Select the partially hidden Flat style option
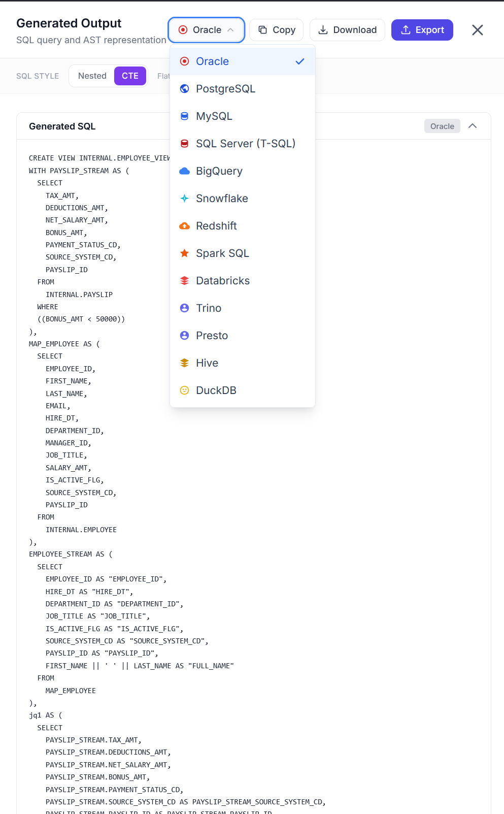This screenshot has height=814, width=504. click(163, 76)
